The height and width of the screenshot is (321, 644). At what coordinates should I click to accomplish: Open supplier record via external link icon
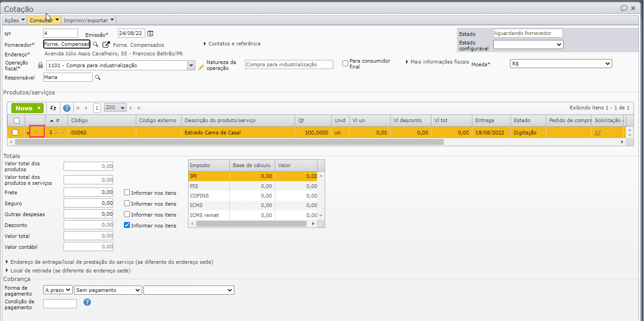(x=106, y=44)
